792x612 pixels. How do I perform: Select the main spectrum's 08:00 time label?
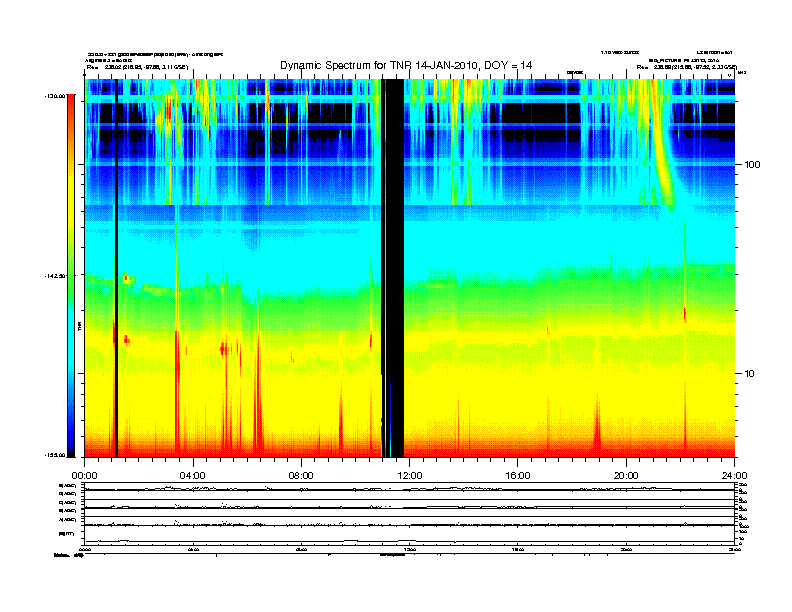301,475
